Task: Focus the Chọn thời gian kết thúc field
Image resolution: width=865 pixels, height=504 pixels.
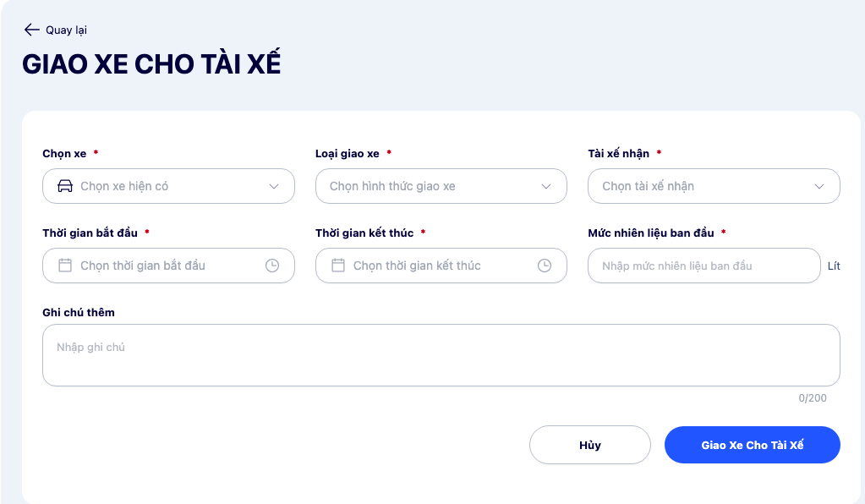Action: coord(441,266)
